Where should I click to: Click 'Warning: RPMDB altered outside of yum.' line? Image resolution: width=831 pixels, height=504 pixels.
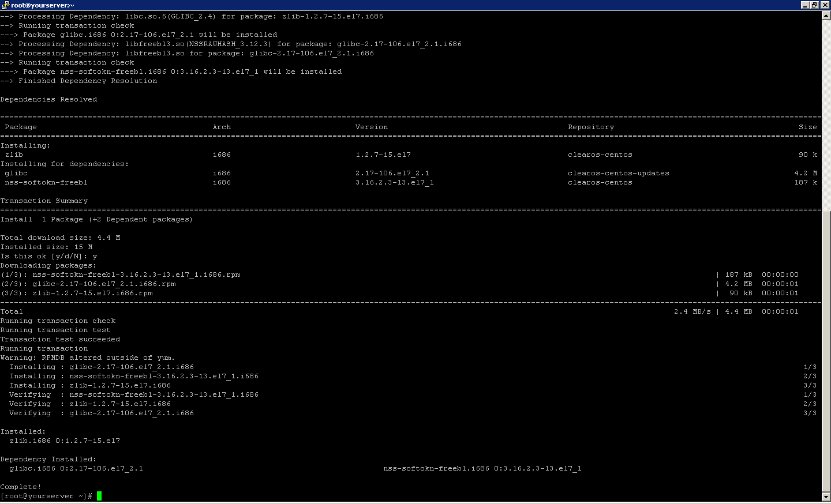(x=87, y=358)
